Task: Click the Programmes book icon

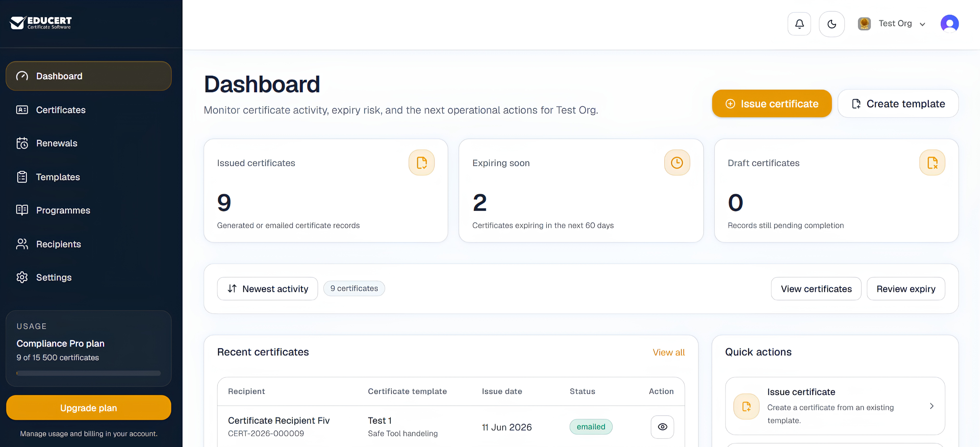Action: [22, 210]
